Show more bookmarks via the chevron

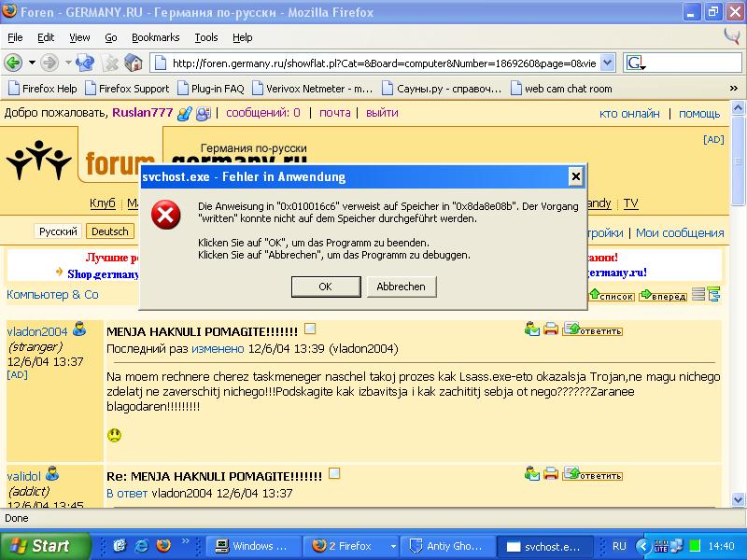click(x=733, y=89)
